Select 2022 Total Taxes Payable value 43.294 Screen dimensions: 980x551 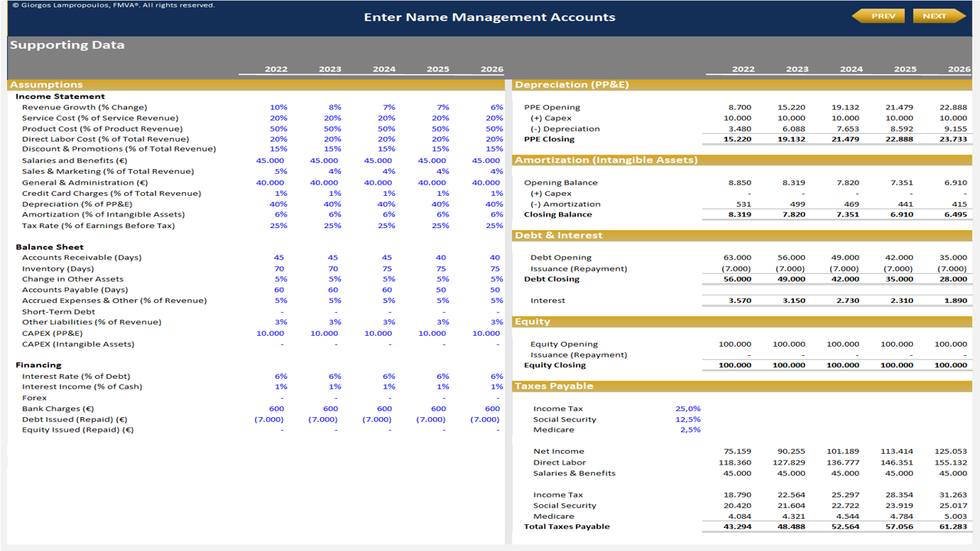[737, 527]
